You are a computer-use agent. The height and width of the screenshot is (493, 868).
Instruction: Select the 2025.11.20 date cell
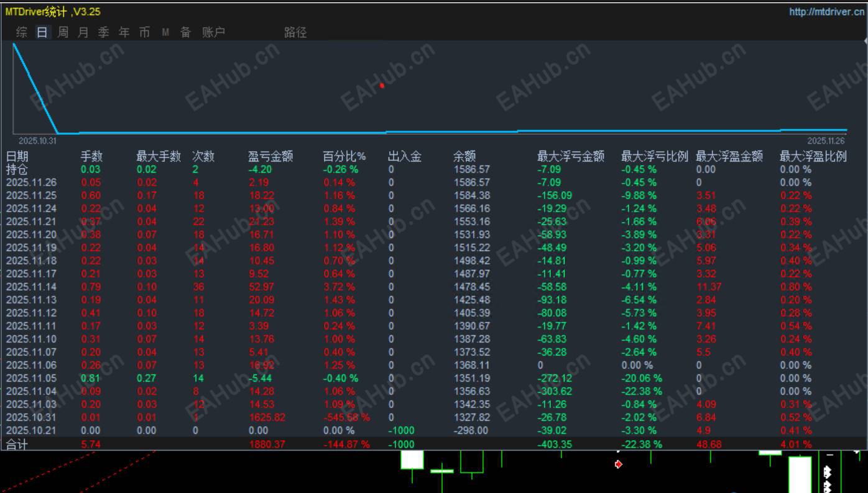click(x=31, y=234)
